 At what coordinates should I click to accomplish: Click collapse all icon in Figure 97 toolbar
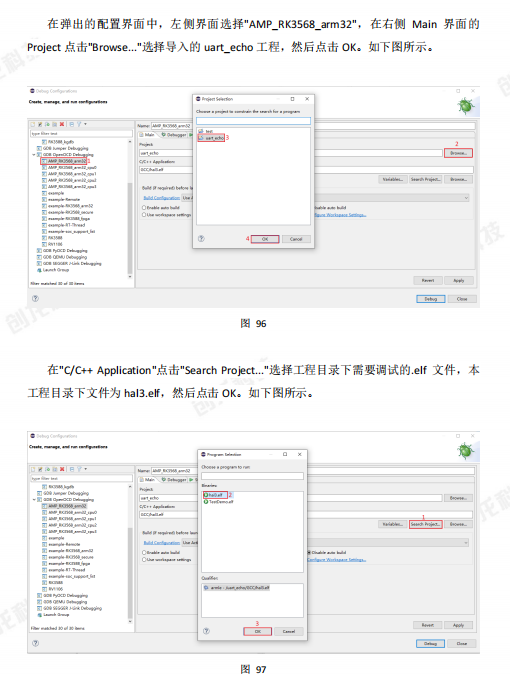coord(72,469)
